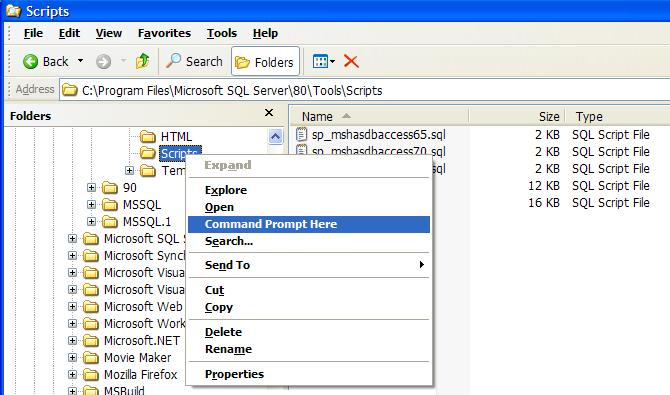Screen dimensions: 670x395
Task: Click the sp_mshasdbaccess65.sql file icon
Action: (302, 135)
